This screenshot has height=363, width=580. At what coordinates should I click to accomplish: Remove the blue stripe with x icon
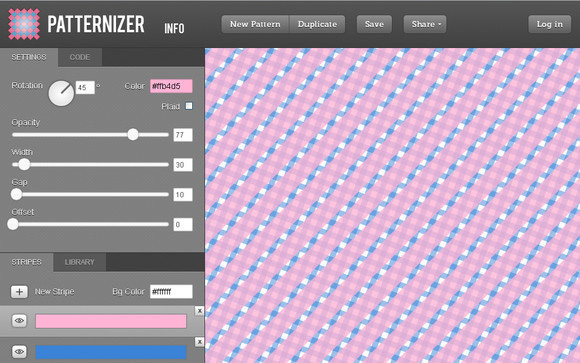click(x=199, y=342)
